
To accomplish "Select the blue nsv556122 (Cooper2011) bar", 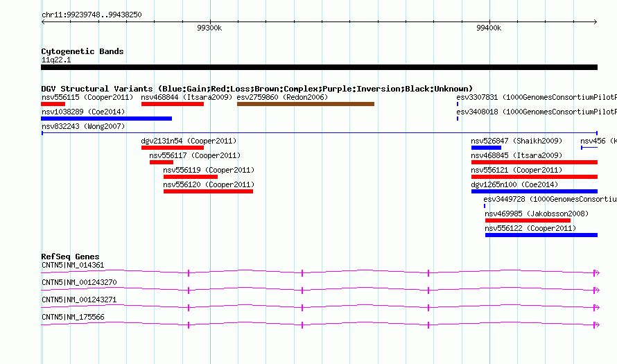I will [x=541, y=235].
